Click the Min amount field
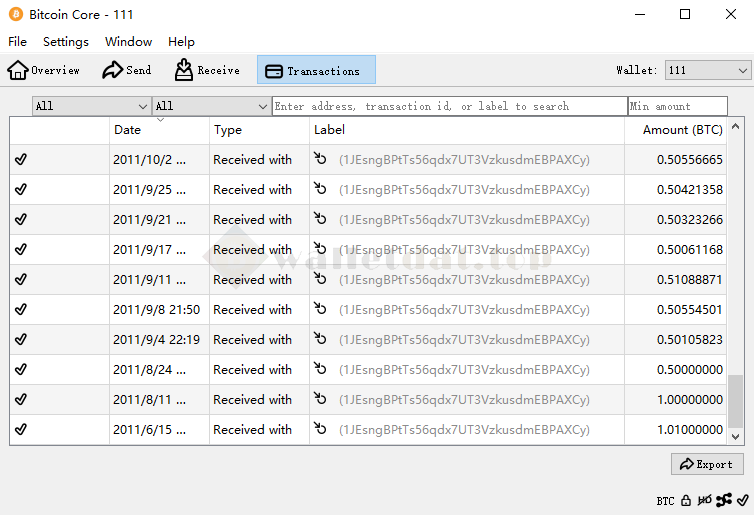 [678, 106]
